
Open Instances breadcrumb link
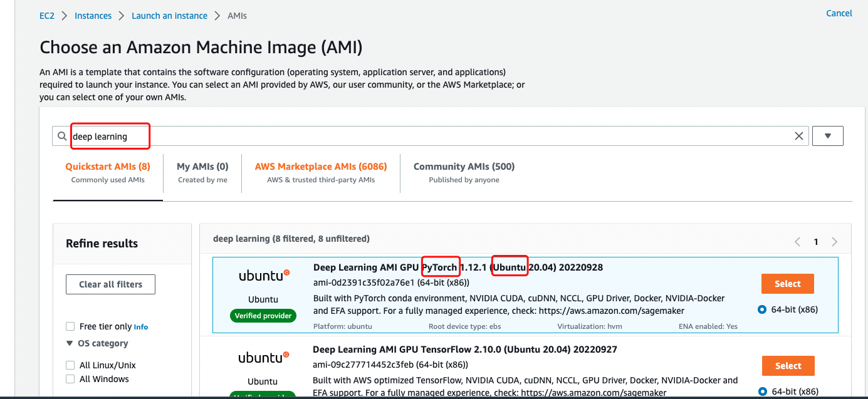[x=93, y=16]
